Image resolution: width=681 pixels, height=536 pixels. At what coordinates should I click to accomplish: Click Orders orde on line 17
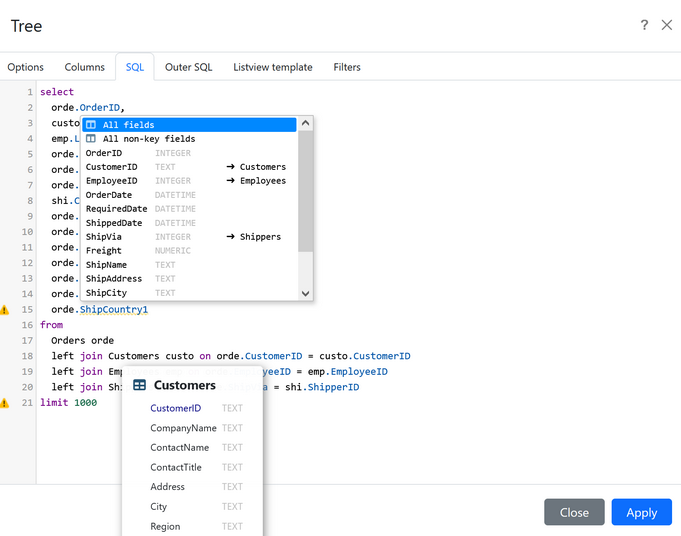point(83,341)
